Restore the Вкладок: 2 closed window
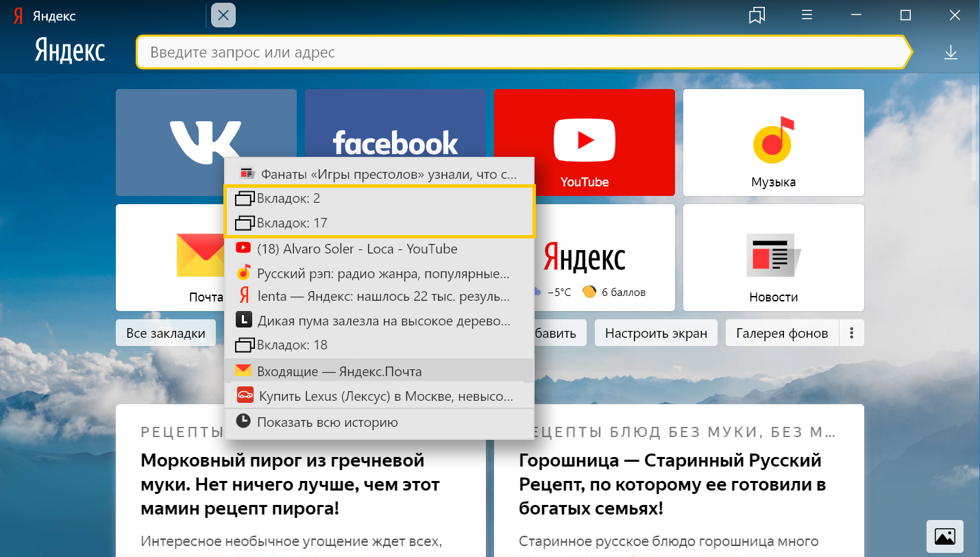 [379, 199]
